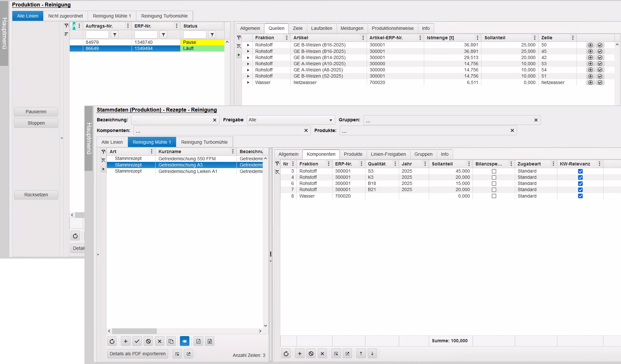Click the export arrow icon below the recipe toolbar
621x364 pixels.
(189, 354)
